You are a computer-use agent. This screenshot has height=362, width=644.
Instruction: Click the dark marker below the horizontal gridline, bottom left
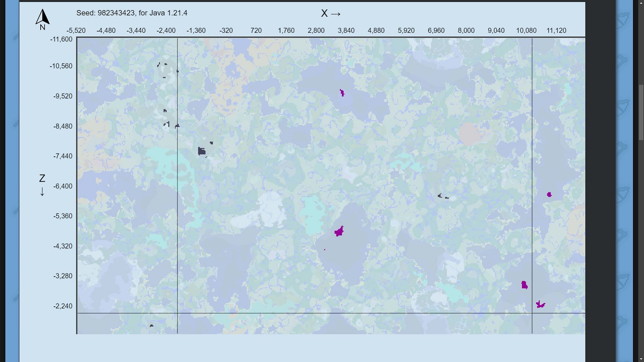(152, 325)
